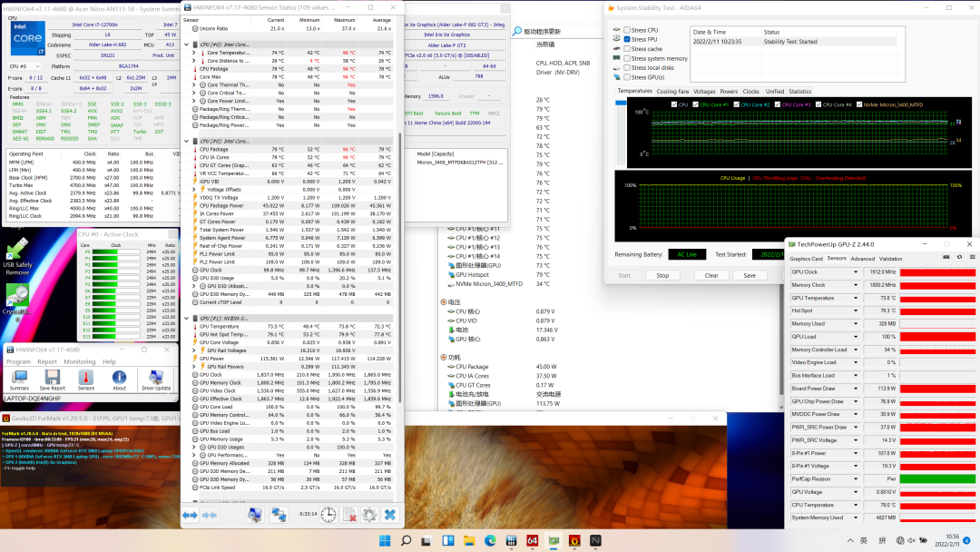Image resolution: width=980 pixels, height=552 pixels.
Task: Open GPU-Z hamburger menu icon
Action: click(973, 257)
